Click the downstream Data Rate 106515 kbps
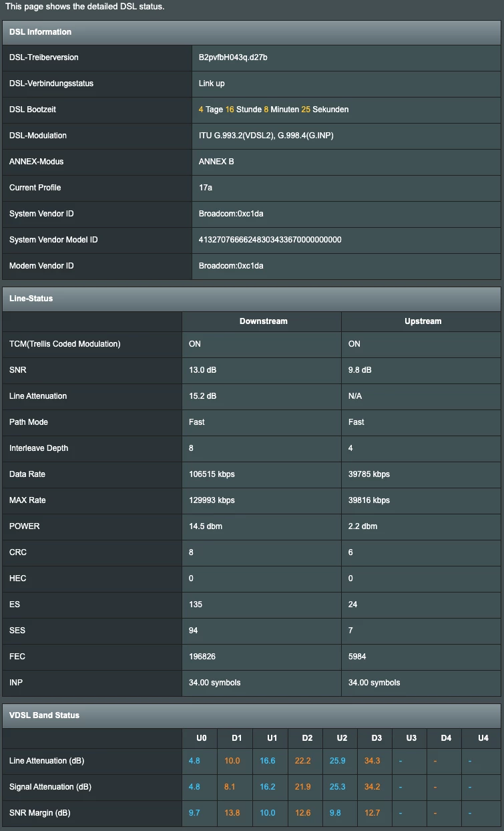 click(212, 474)
